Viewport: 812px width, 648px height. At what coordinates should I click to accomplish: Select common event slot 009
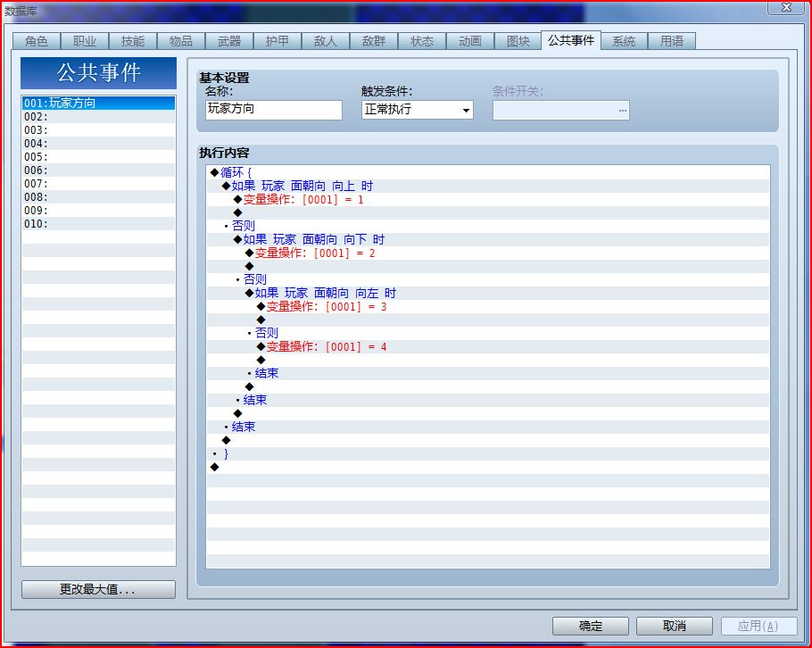[x=98, y=211]
